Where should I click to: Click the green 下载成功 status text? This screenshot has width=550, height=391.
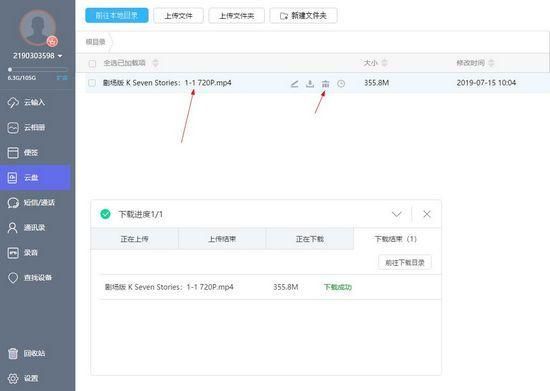click(x=337, y=287)
